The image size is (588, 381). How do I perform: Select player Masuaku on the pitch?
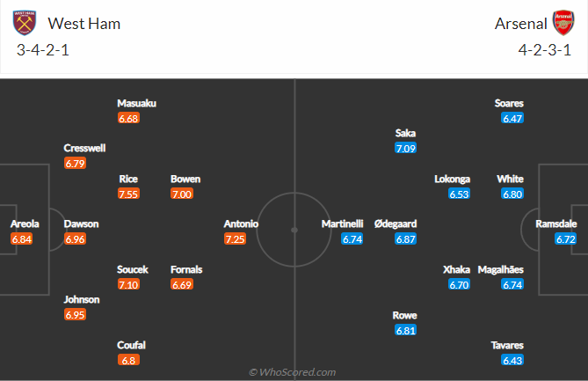(x=137, y=103)
